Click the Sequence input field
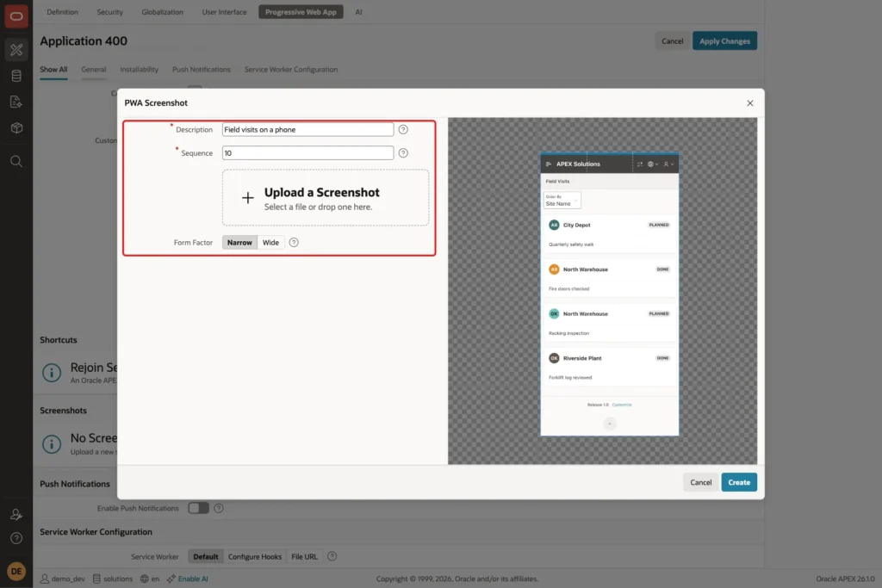 pyautogui.click(x=307, y=153)
